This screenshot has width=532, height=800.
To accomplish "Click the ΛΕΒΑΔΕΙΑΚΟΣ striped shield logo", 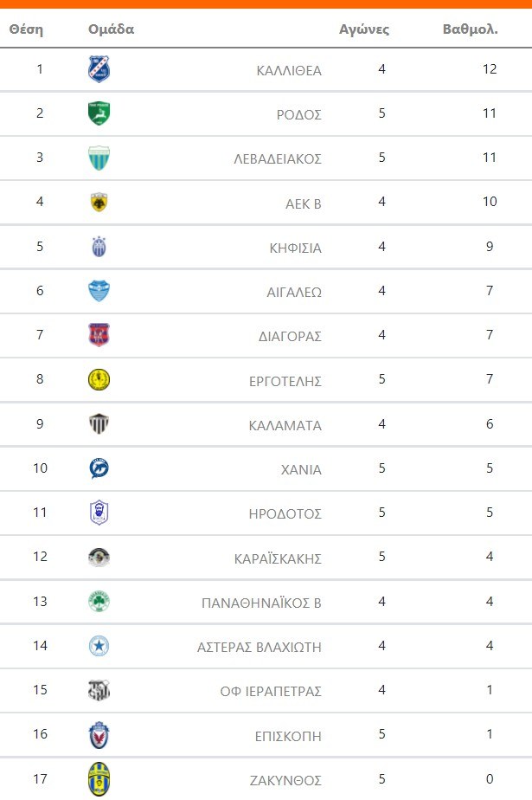I will 99,158.
